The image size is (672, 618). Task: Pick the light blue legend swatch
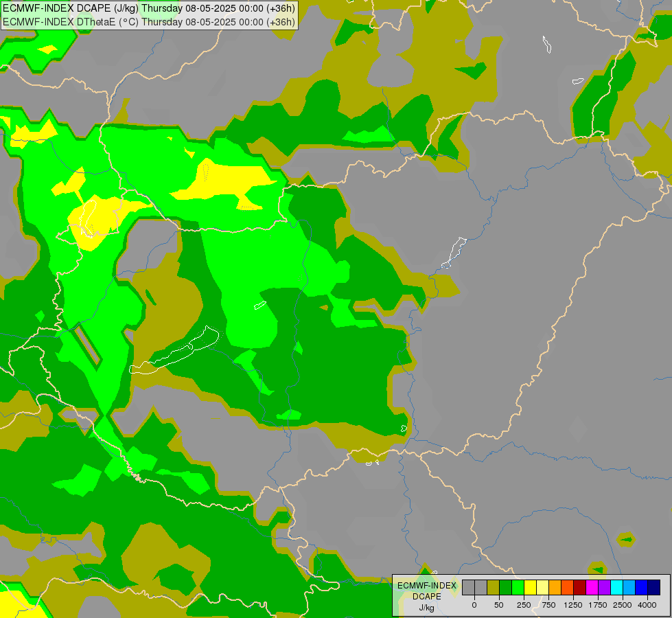pyautogui.click(x=629, y=587)
